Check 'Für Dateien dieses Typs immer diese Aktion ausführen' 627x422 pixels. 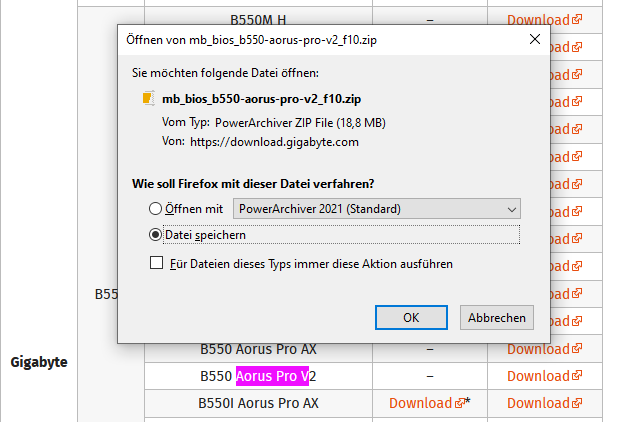pyautogui.click(x=156, y=263)
